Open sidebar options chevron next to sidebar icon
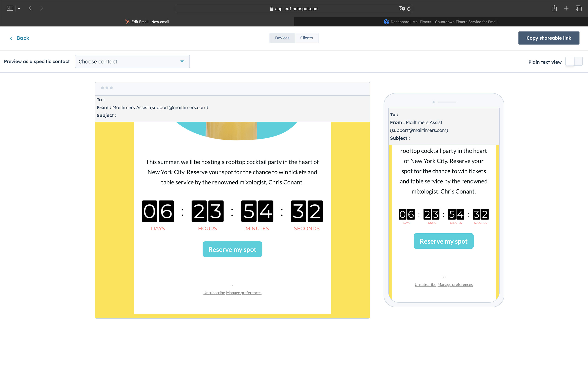The width and height of the screenshot is (588, 367). tap(19, 8)
